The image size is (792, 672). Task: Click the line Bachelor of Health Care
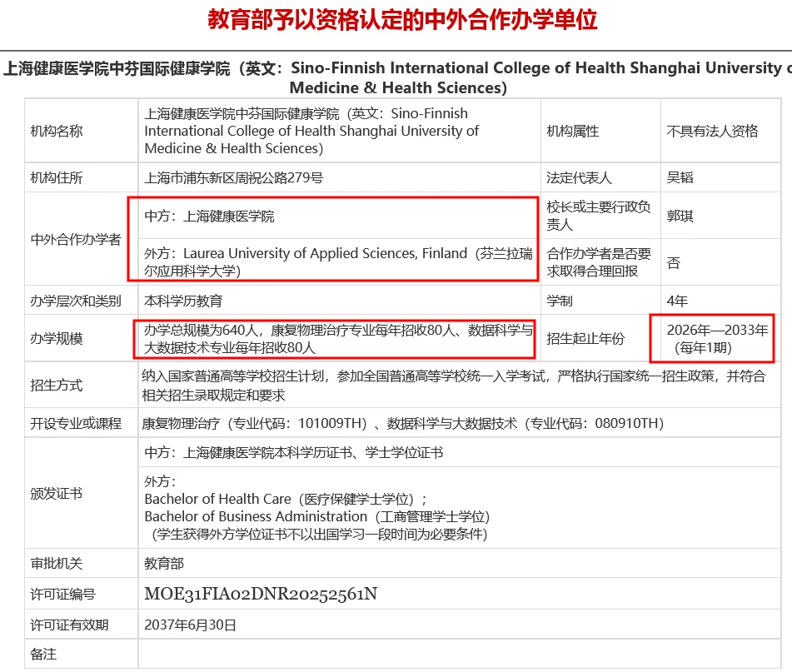click(286, 500)
